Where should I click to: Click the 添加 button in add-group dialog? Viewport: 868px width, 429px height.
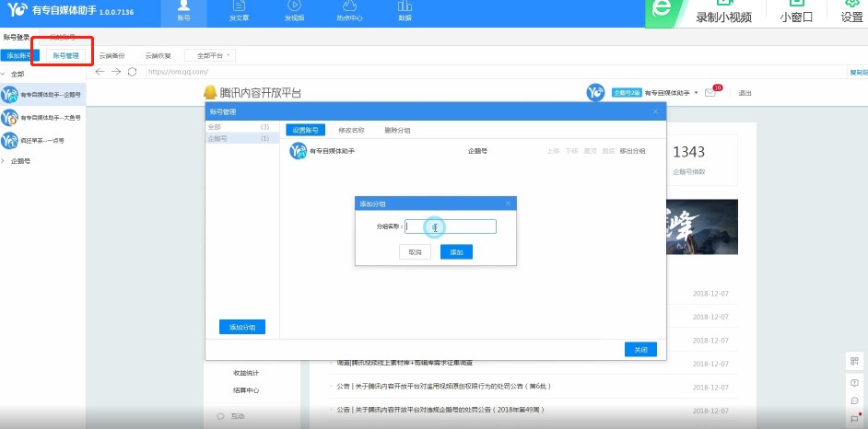click(x=456, y=252)
